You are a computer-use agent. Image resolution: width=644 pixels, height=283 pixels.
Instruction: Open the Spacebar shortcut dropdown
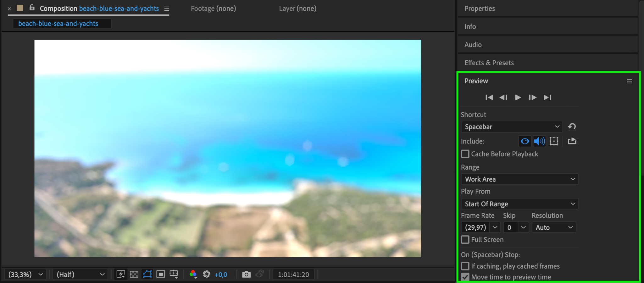coord(512,127)
